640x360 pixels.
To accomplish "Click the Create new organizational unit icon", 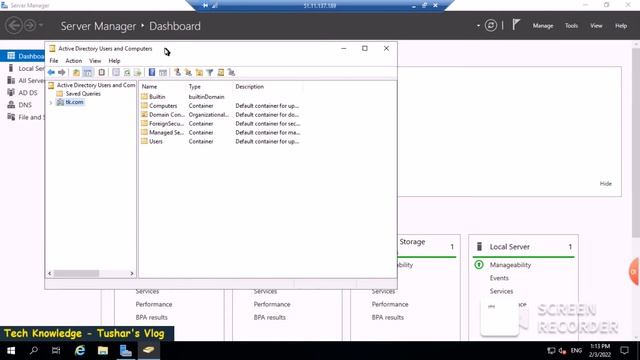I will [199, 73].
